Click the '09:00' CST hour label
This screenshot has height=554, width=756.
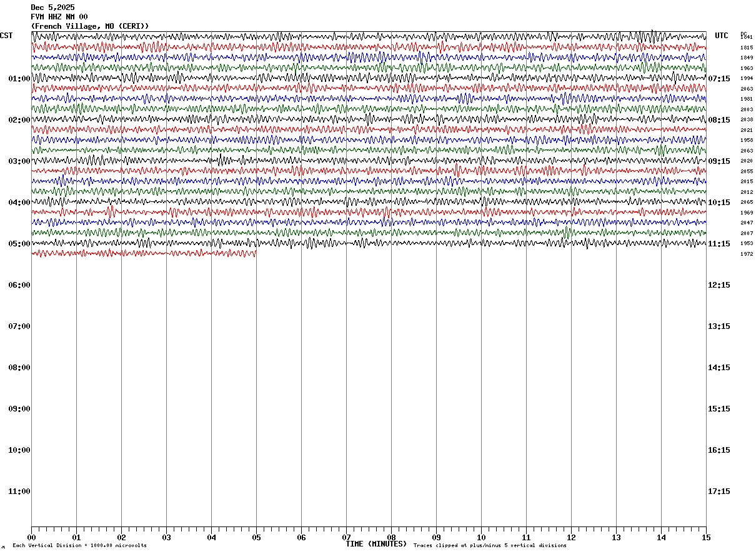click(x=19, y=409)
